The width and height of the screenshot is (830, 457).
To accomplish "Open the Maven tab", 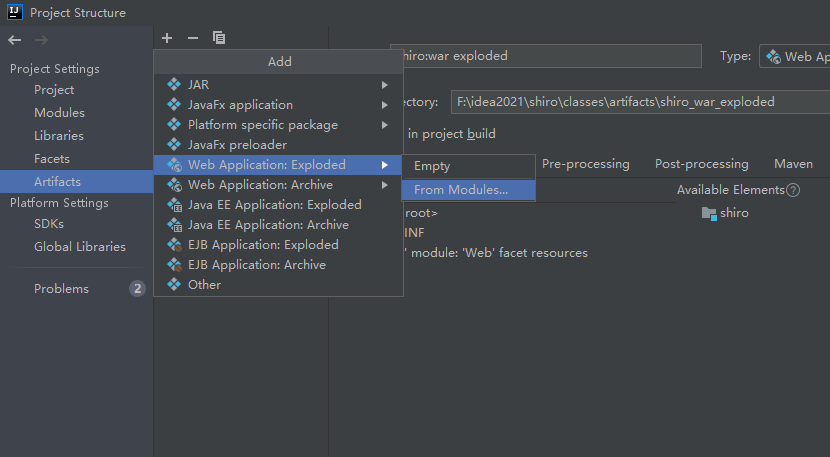I will tap(793, 164).
